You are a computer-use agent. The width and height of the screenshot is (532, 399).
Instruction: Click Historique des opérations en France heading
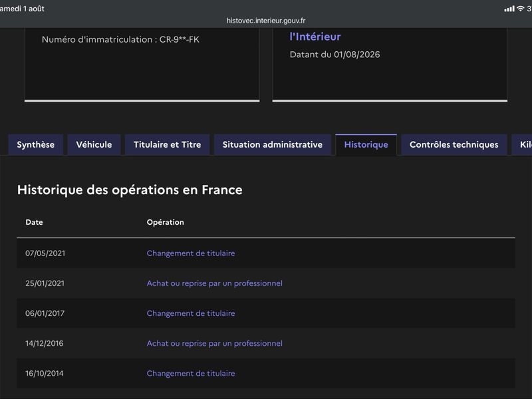pyautogui.click(x=130, y=190)
